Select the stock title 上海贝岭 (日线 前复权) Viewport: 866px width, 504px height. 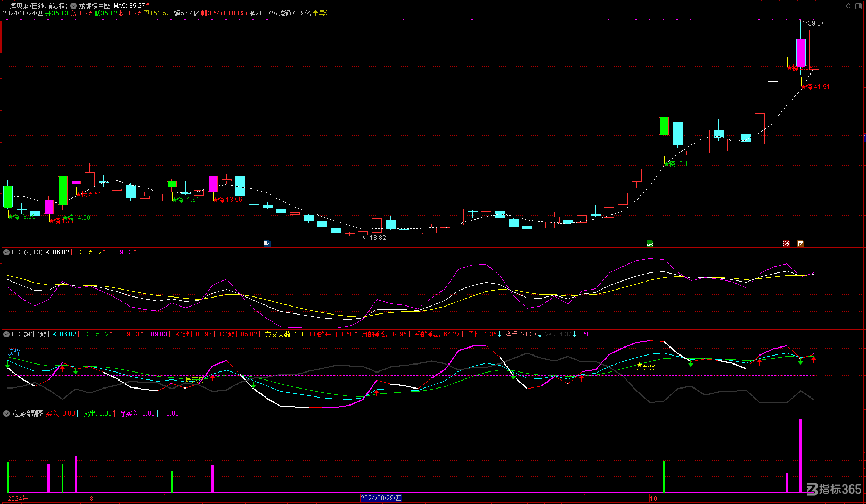pos(36,6)
